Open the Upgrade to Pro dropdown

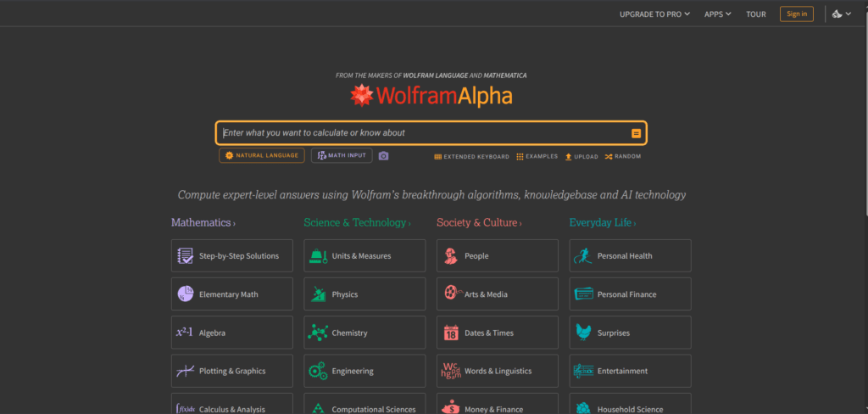click(x=655, y=14)
